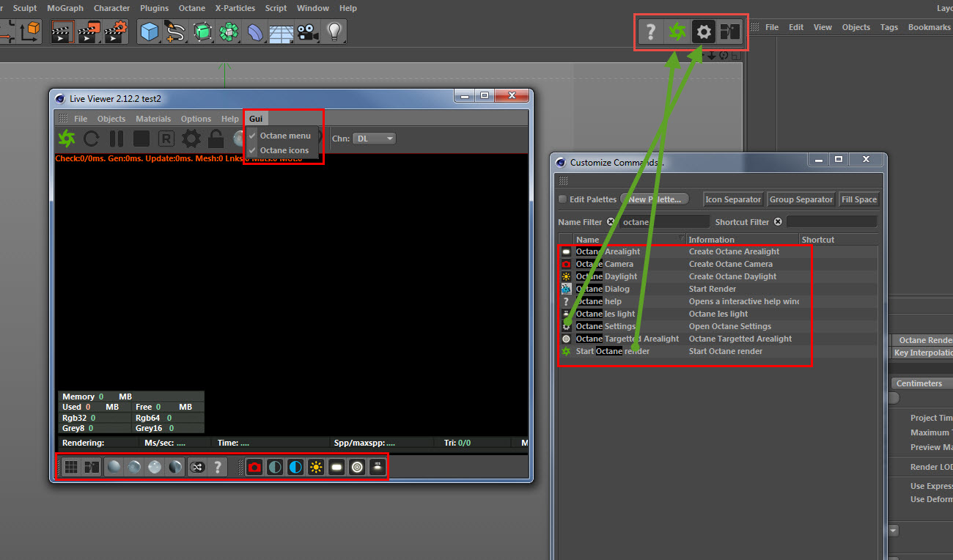Create Octane IES light via IES icon

tap(378, 467)
